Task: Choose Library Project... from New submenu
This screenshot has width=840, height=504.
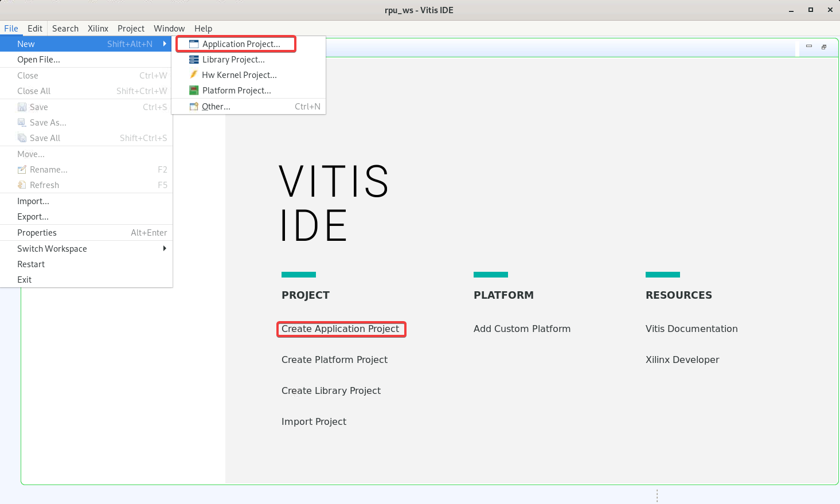Action: (x=249, y=59)
